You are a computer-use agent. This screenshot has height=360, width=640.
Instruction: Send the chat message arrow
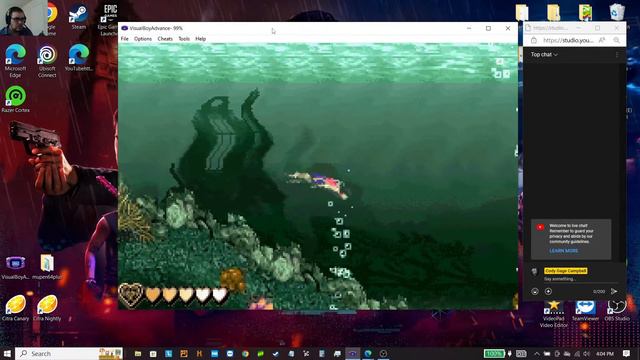(x=614, y=291)
